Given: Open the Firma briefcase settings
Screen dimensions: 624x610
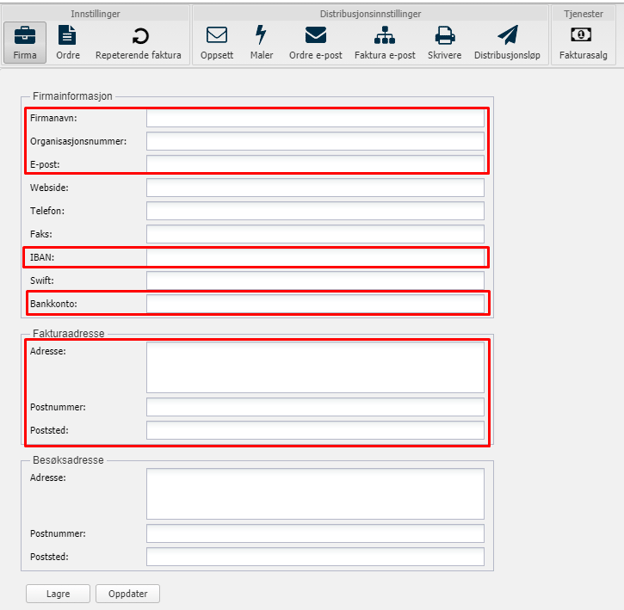Looking at the screenshot, I should tap(25, 42).
